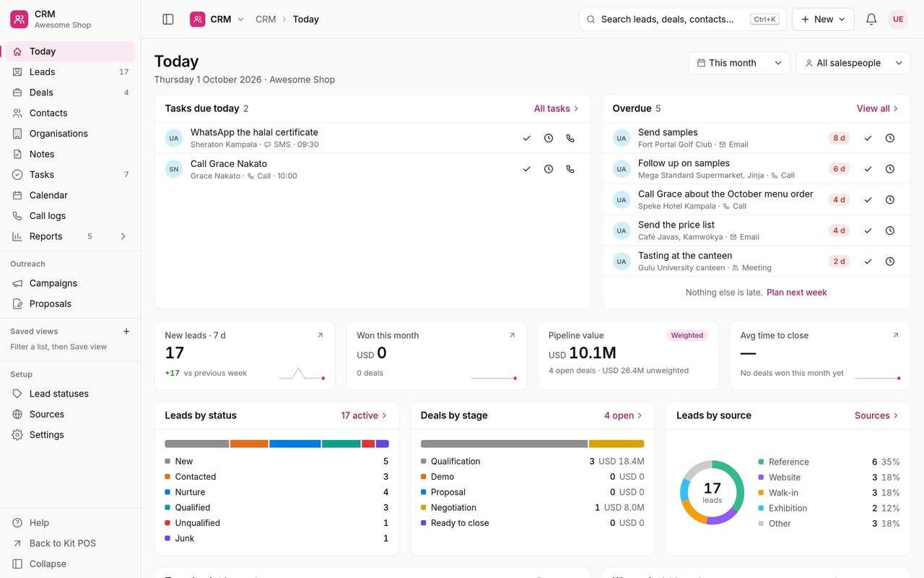The height and width of the screenshot is (578, 924).
Task: Open the 'All tasks' link
Action: coord(557,108)
